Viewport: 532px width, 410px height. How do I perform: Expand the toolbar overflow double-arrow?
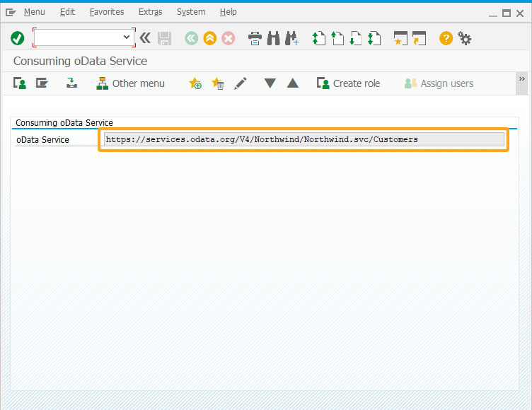pyautogui.click(x=522, y=78)
